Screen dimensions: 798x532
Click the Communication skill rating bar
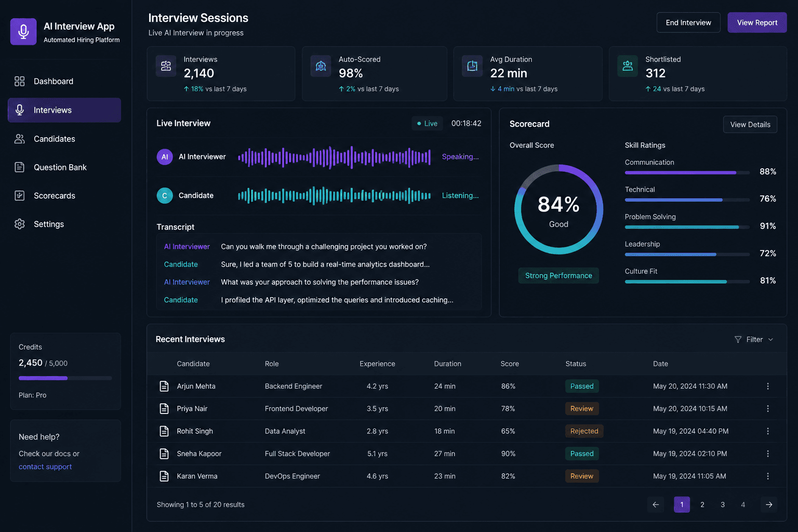(x=687, y=172)
